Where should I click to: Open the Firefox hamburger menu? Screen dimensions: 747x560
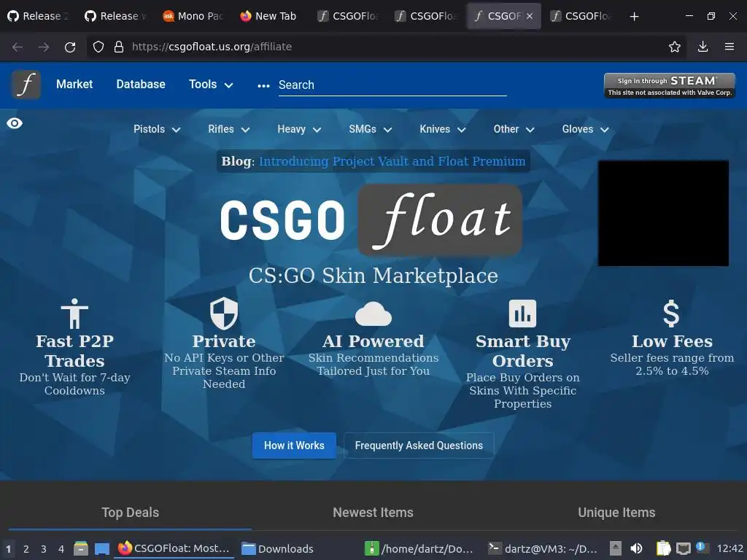click(729, 47)
